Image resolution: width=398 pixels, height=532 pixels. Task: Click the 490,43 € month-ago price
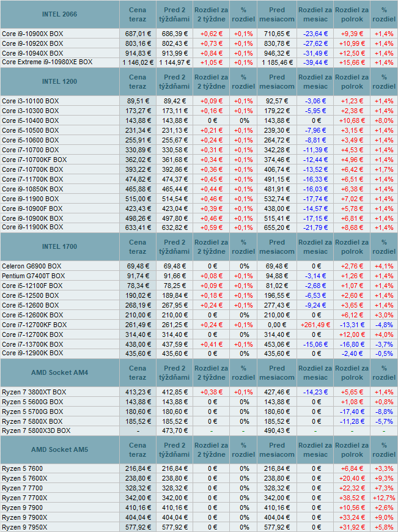coord(277,431)
